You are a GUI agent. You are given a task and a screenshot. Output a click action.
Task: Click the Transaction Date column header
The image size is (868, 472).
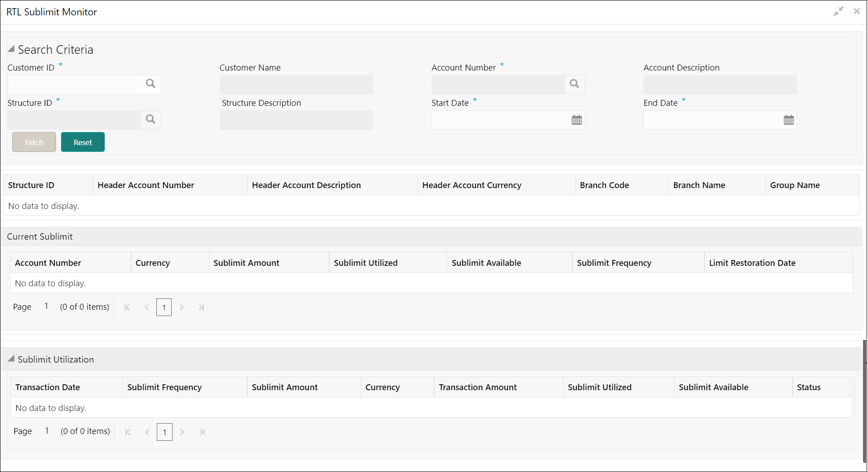click(66, 387)
